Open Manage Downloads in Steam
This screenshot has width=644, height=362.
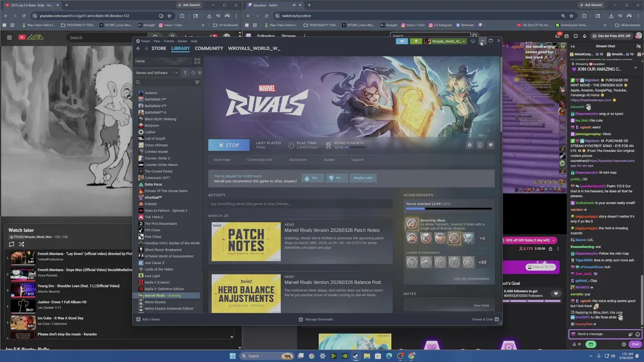coord(315,319)
